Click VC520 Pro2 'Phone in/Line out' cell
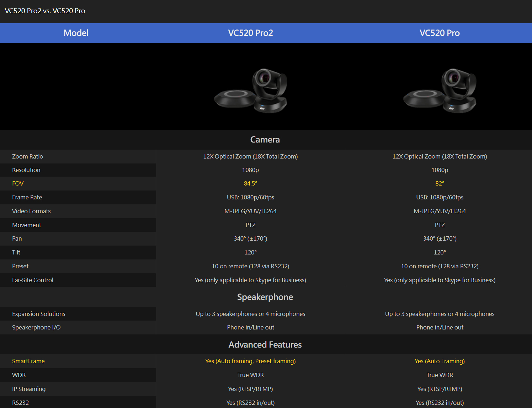Viewport: 532px width, 408px height. [250, 327]
